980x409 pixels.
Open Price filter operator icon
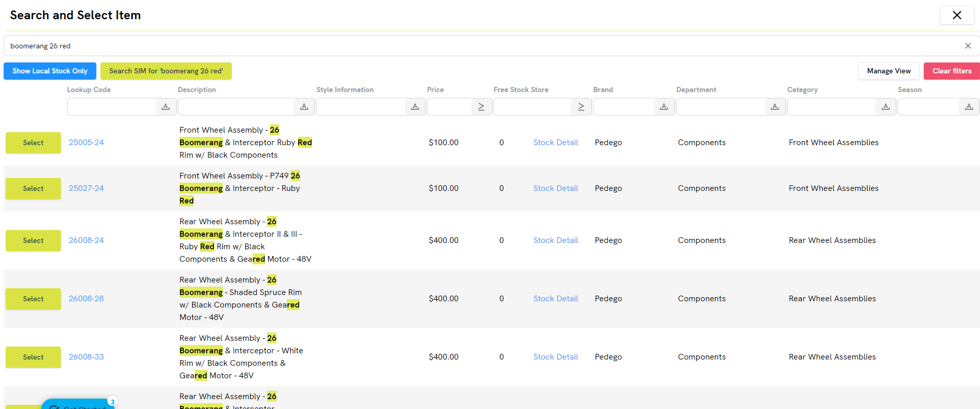481,107
